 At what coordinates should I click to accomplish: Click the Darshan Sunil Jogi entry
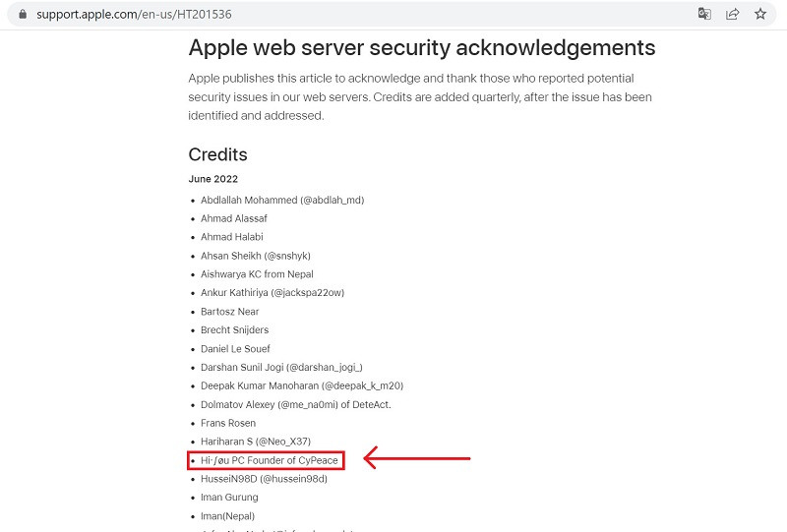point(281,368)
